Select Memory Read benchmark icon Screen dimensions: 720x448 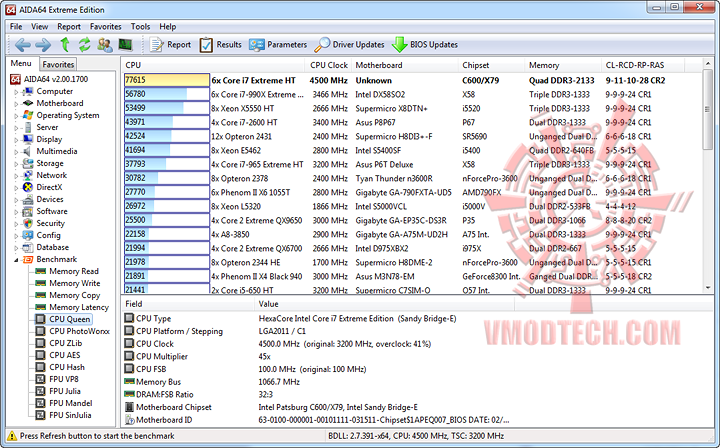point(41,271)
